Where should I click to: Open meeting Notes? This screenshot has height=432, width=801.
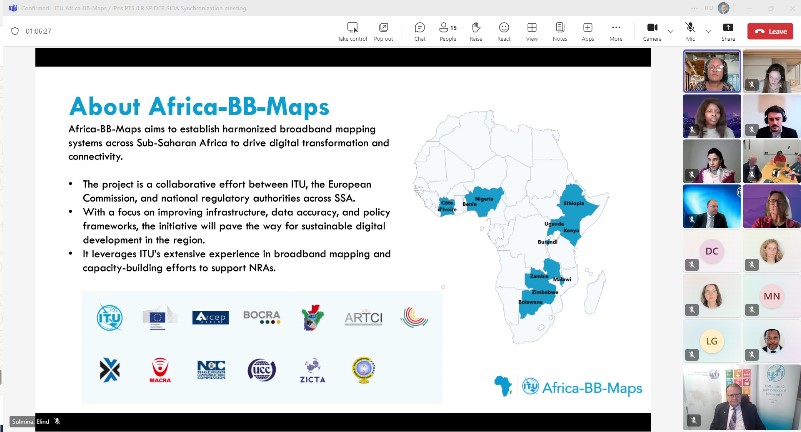point(560,31)
